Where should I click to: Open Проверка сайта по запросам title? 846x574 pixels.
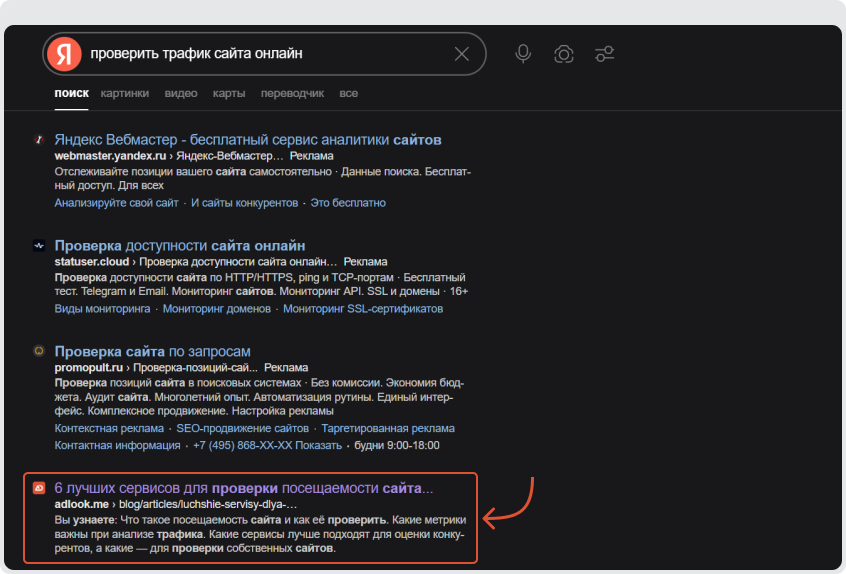point(153,351)
